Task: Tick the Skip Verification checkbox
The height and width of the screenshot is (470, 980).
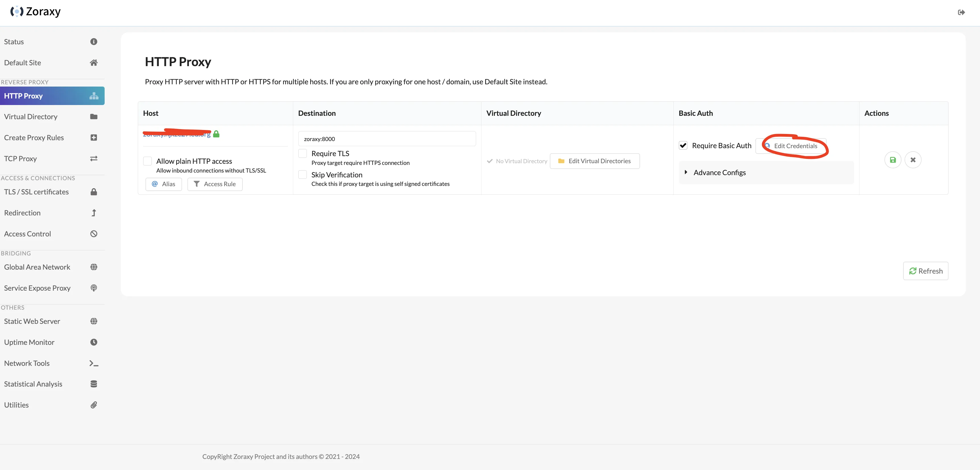Action: [303, 175]
